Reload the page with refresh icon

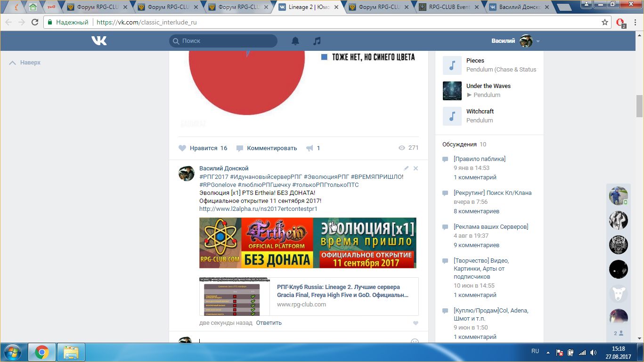pyautogui.click(x=35, y=22)
